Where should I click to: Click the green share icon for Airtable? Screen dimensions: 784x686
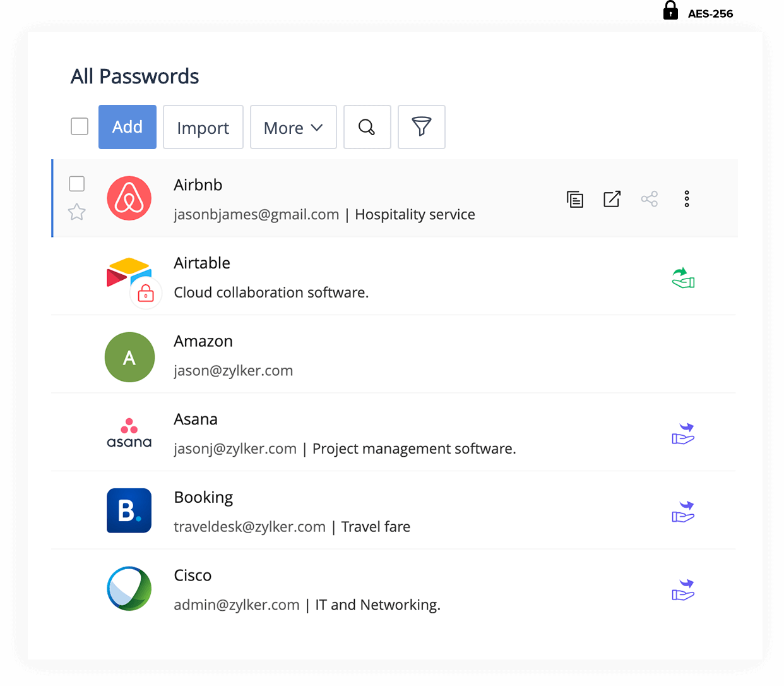pos(683,278)
